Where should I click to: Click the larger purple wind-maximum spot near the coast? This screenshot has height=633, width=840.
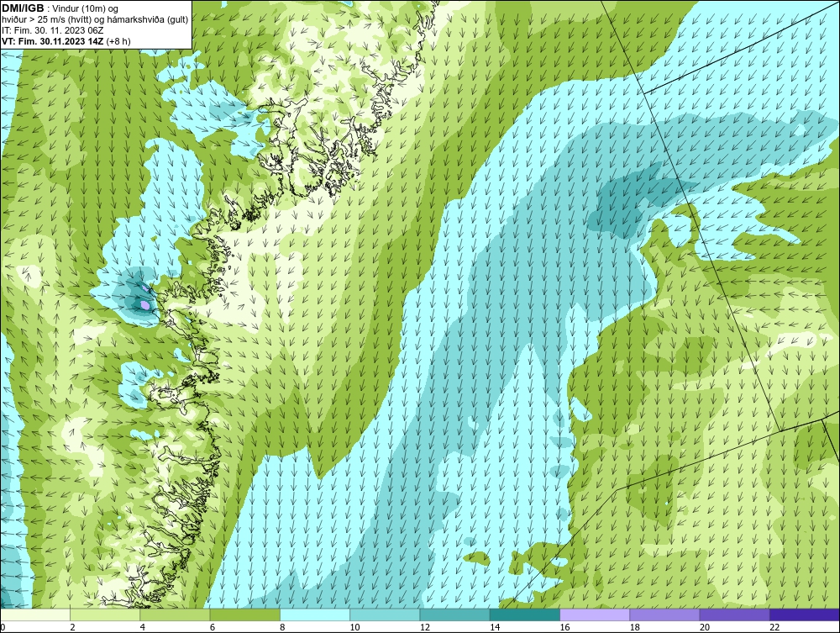point(144,305)
